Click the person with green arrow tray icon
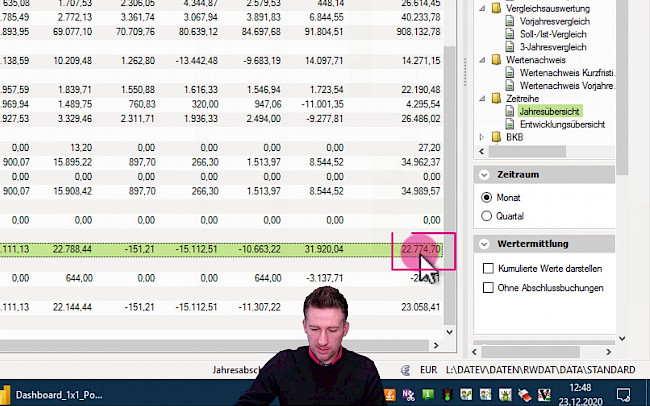Viewport: 650px width, 406px height. point(466,394)
